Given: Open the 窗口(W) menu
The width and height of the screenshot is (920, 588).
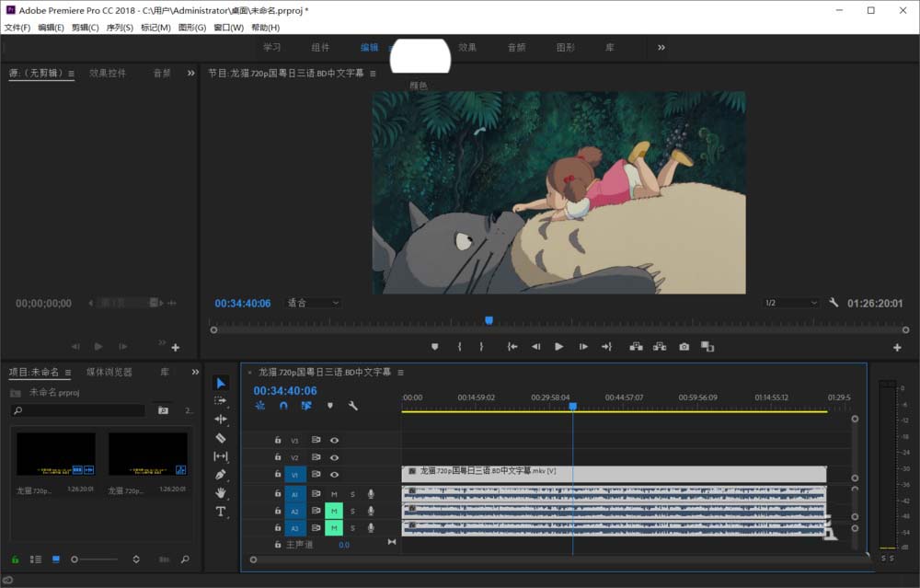Looking at the screenshot, I should 226,28.
